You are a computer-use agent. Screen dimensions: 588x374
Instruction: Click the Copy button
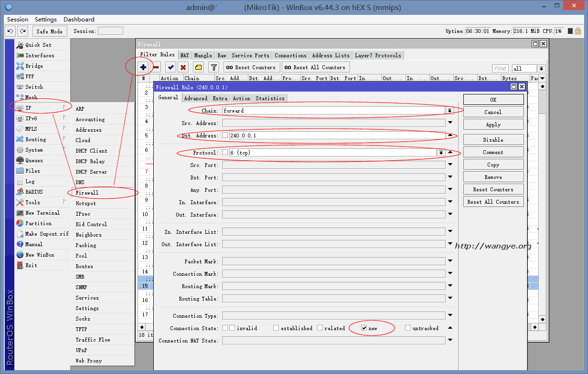[493, 165]
